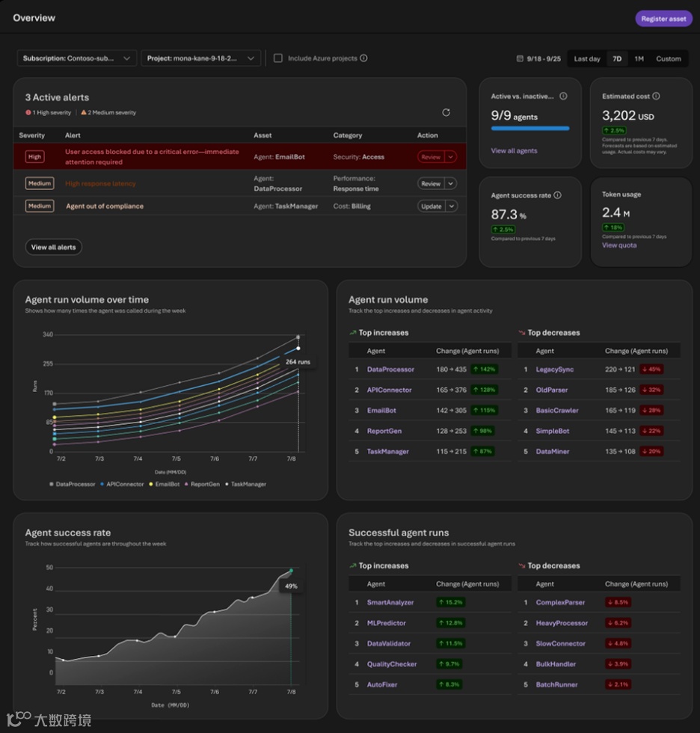The image size is (700, 733).
Task: Show info for Active vs. inactive agents
Action: point(564,96)
